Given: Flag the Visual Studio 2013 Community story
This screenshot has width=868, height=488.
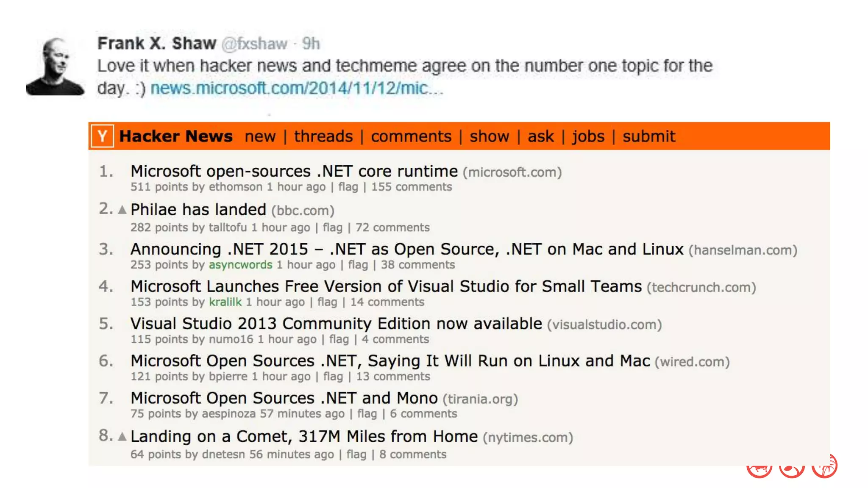Looking at the screenshot, I should click(339, 339).
